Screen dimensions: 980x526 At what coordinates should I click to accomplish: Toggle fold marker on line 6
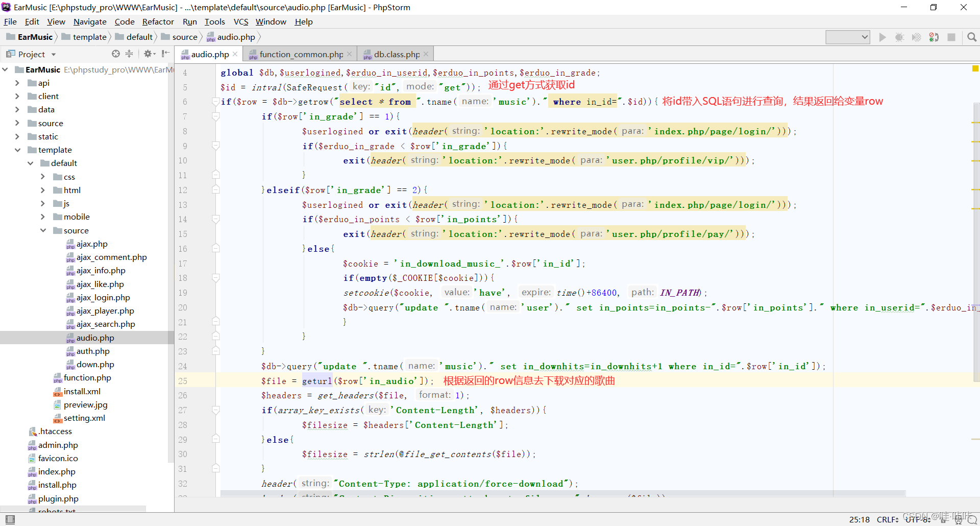216,102
